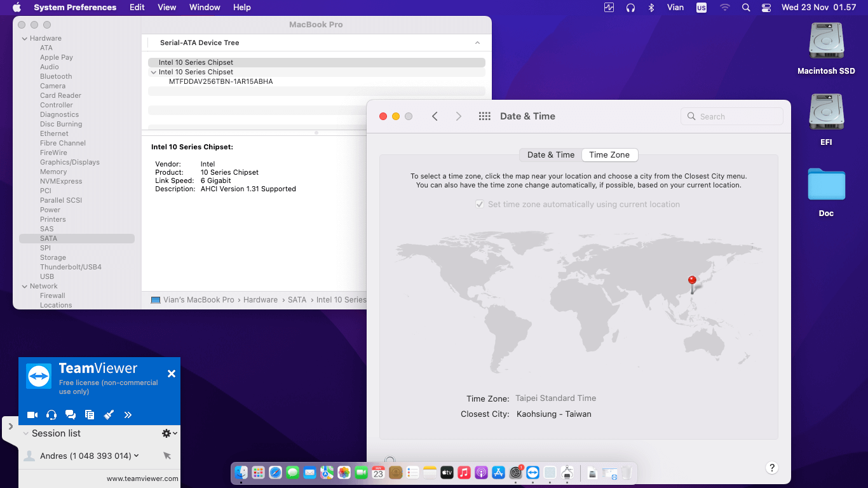Open TeamViewer from the Dock

pyautogui.click(x=532, y=472)
